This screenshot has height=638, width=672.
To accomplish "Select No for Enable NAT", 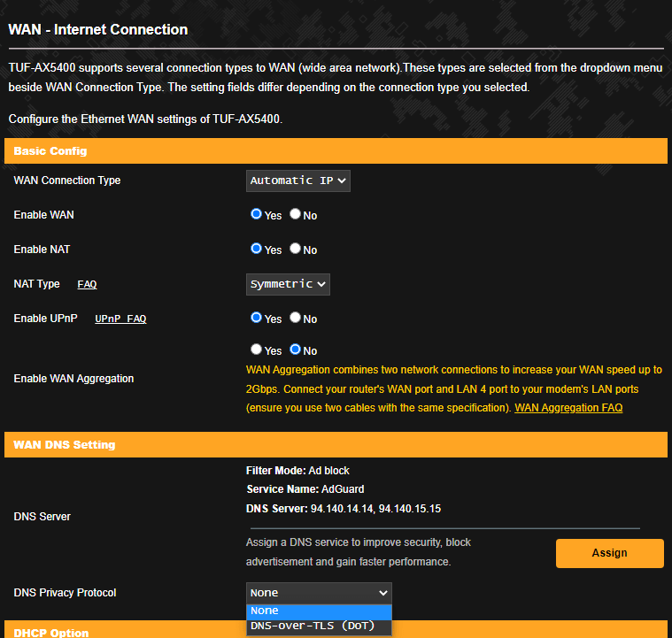I will click(x=295, y=249).
